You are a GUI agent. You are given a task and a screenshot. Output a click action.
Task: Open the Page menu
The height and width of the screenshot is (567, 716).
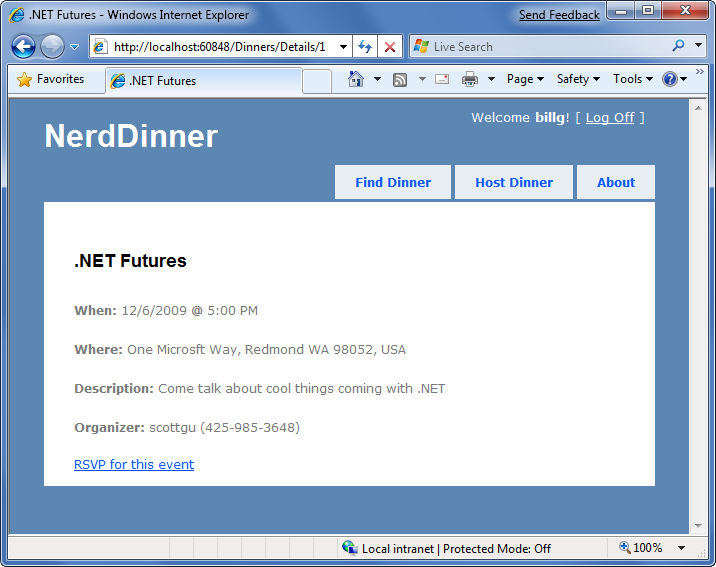525,79
